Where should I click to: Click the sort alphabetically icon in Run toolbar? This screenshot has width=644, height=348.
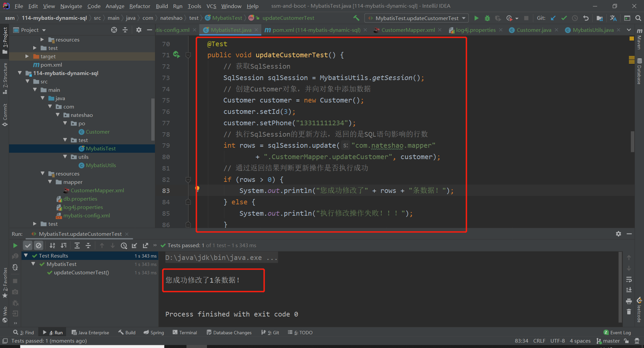tap(52, 245)
